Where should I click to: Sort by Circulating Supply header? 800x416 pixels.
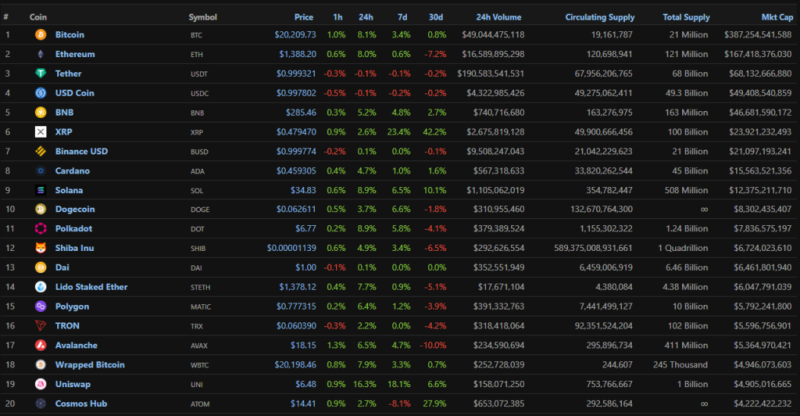[601, 17]
